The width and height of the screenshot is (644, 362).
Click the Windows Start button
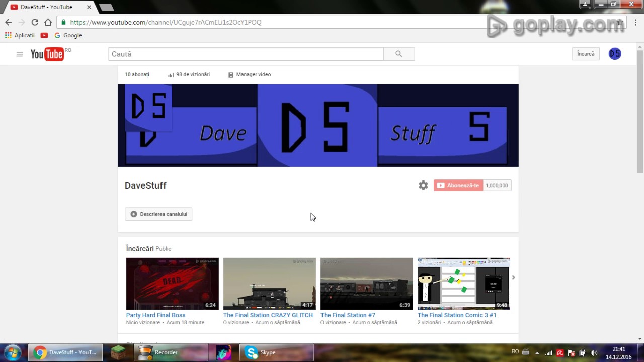tap(13, 352)
